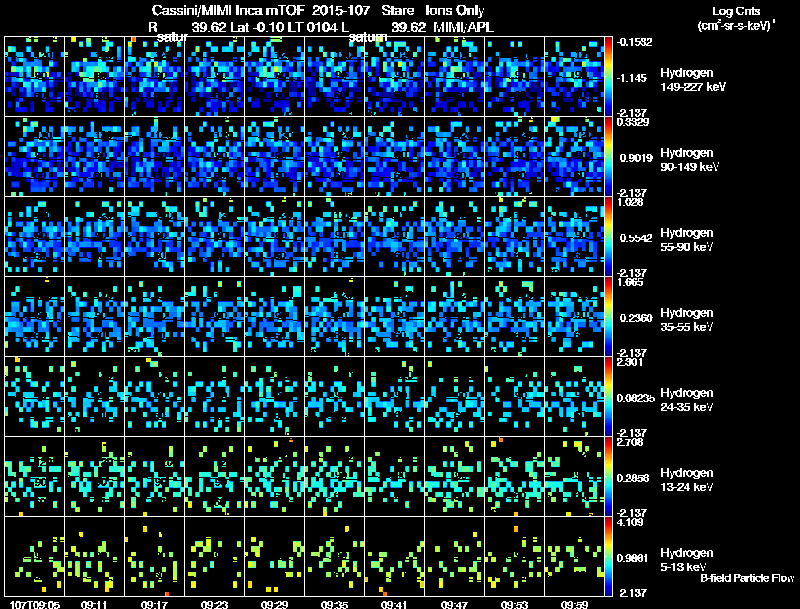Click the '09:41' time label
Screen dimensions: 800x609
coord(394,605)
